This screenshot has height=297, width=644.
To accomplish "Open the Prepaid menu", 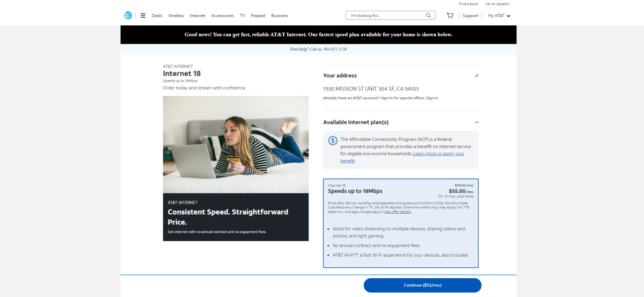I will click(258, 16).
